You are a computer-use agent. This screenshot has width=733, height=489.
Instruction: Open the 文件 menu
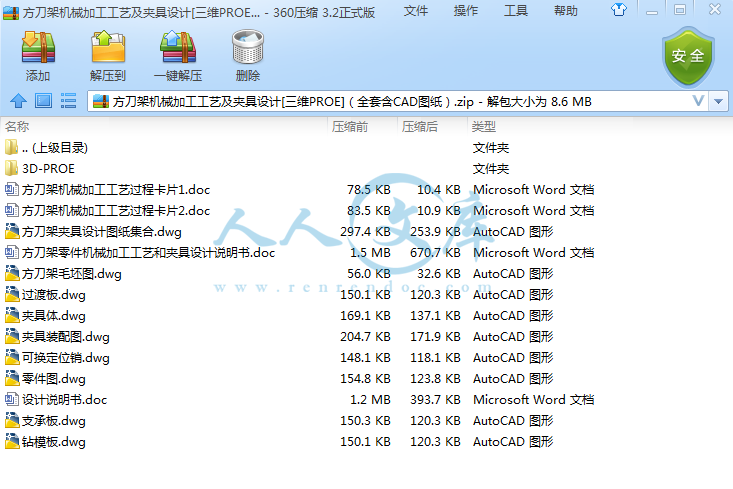point(416,11)
